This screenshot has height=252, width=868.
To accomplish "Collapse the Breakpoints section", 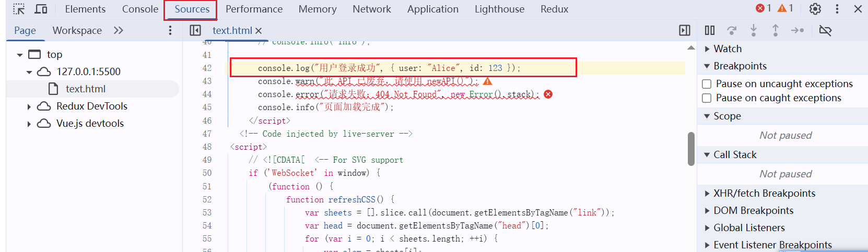I will pos(707,66).
